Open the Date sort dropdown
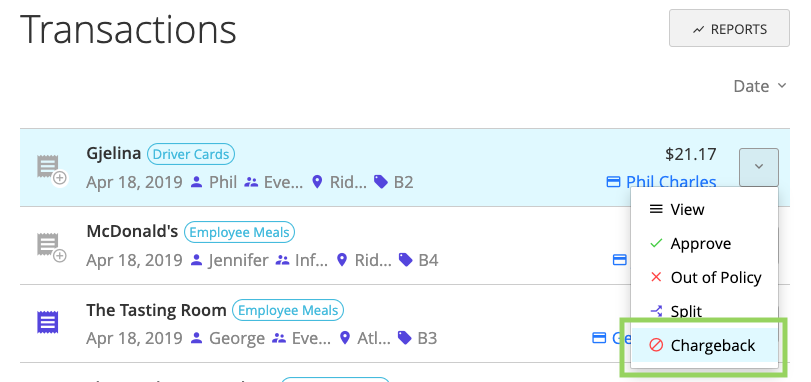The image size is (811, 382). [x=760, y=86]
